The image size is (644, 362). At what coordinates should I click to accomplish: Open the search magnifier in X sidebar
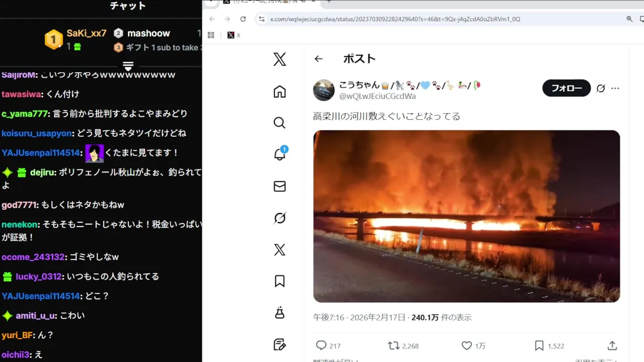[x=280, y=123]
